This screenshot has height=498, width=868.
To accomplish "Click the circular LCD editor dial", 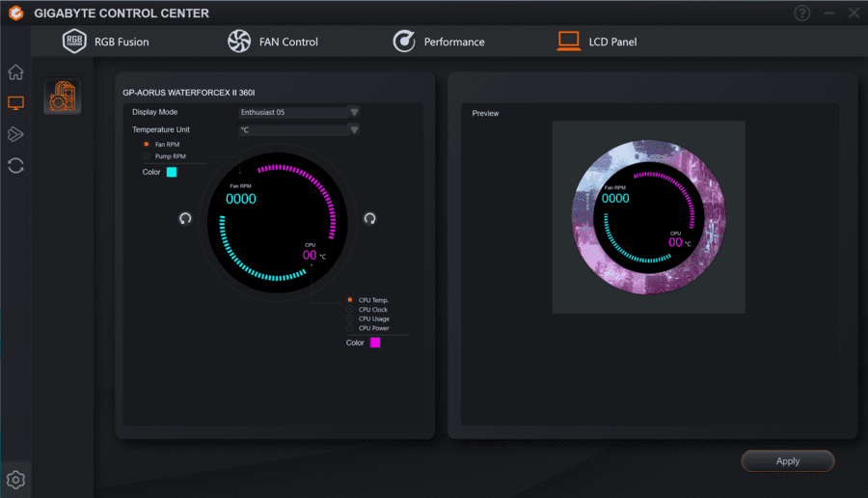I will point(278,223).
